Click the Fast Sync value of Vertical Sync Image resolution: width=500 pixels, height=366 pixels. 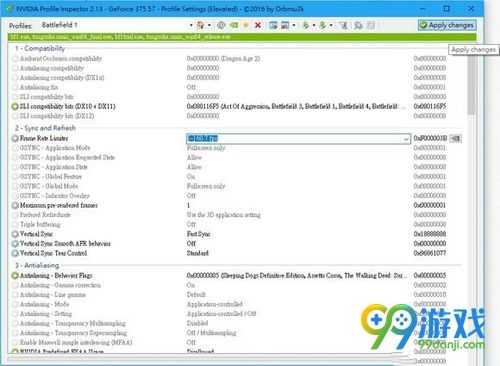(x=199, y=234)
